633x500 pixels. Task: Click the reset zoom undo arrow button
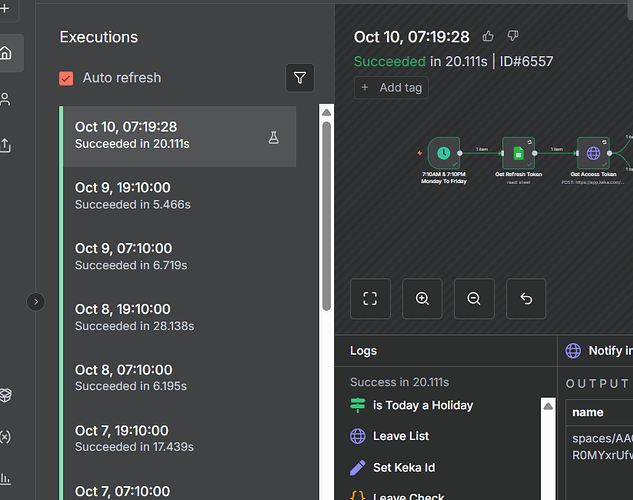(526, 298)
